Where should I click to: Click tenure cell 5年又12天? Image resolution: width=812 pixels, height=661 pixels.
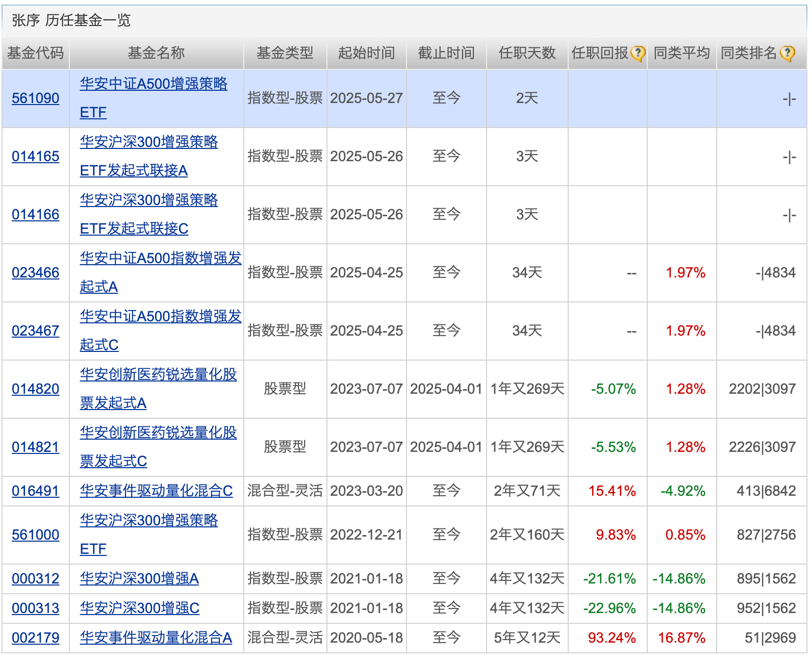527,638
